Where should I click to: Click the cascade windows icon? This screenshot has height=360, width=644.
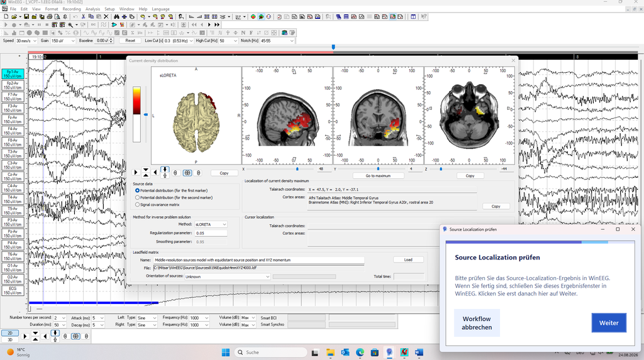click(338, 17)
